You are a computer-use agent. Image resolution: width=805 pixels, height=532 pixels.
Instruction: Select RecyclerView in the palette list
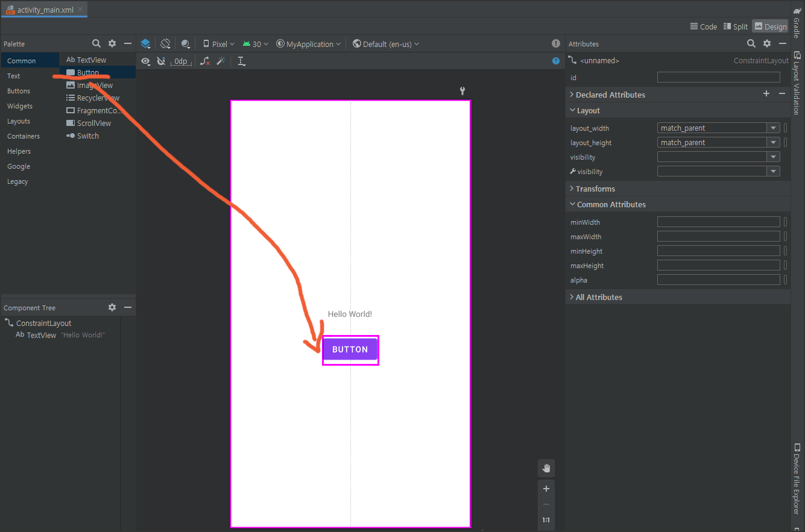(98, 98)
